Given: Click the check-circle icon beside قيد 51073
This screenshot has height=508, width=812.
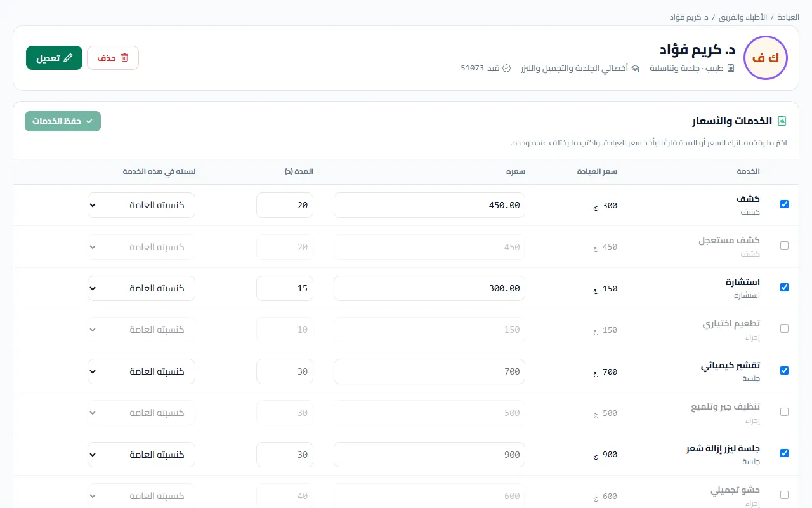Looking at the screenshot, I should pyautogui.click(x=507, y=68).
